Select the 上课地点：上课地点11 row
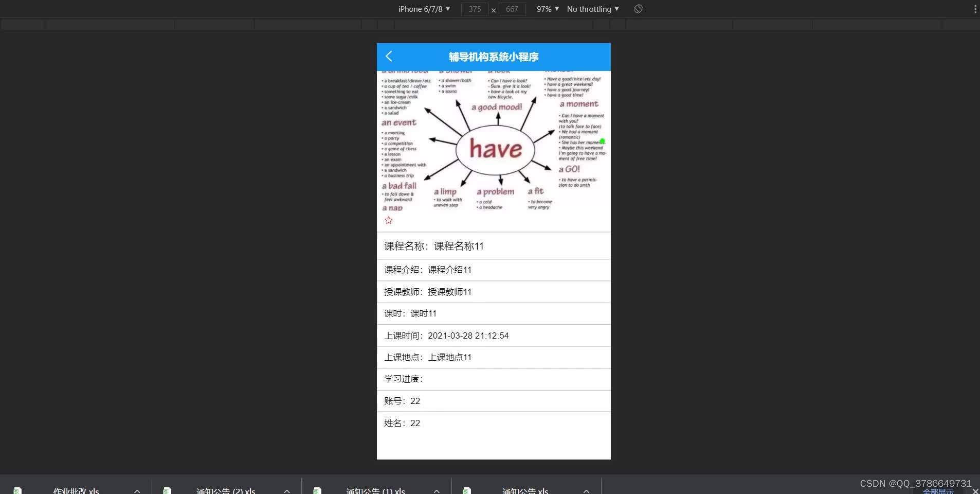980x494 pixels. click(x=494, y=357)
